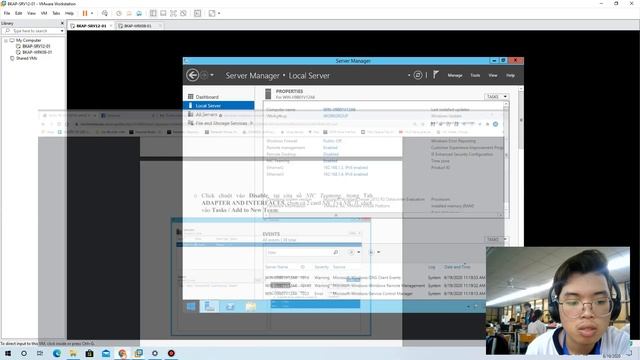This screenshot has height=360, width=640.
Task: Open stretch display dropdown arrow
Action: tap(219, 13)
